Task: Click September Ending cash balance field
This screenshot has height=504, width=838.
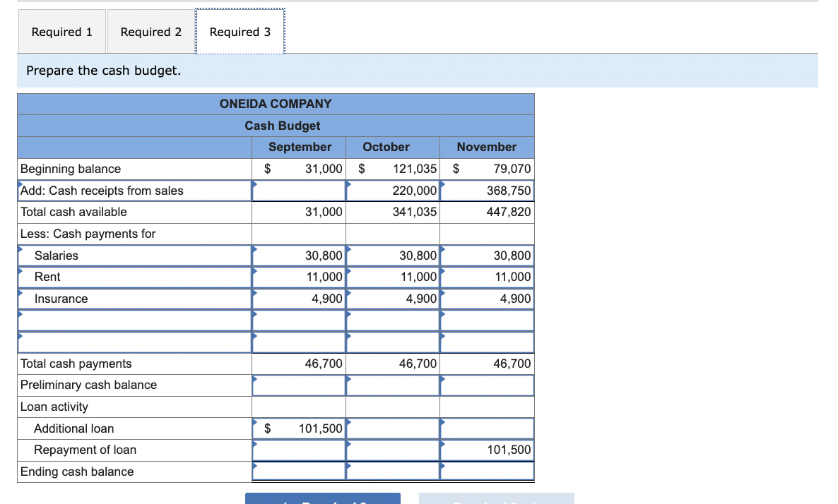Action: [299, 472]
